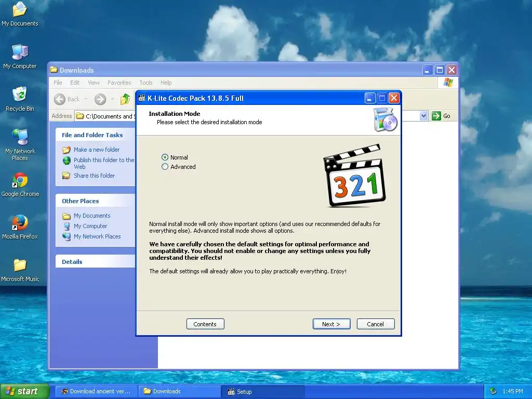532x399 pixels.
Task: Click the Downloads address bar field
Action: [252, 116]
